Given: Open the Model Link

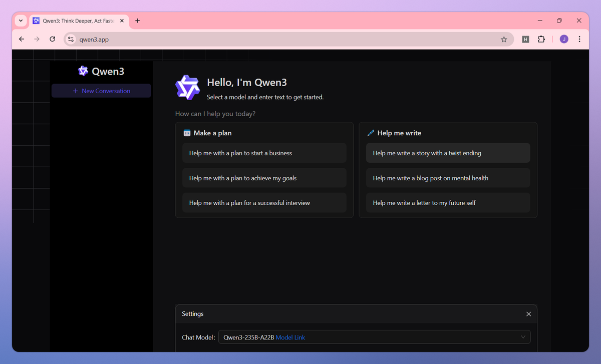Looking at the screenshot, I should [x=290, y=337].
